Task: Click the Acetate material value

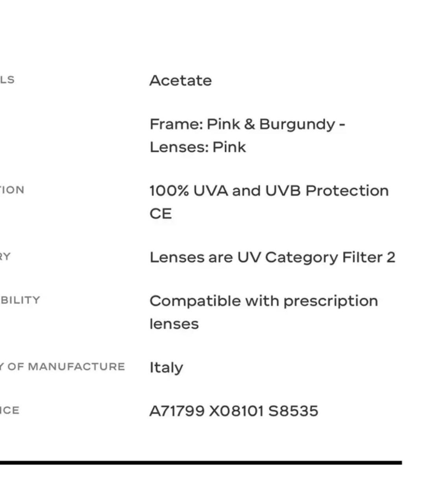Action: (x=181, y=80)
